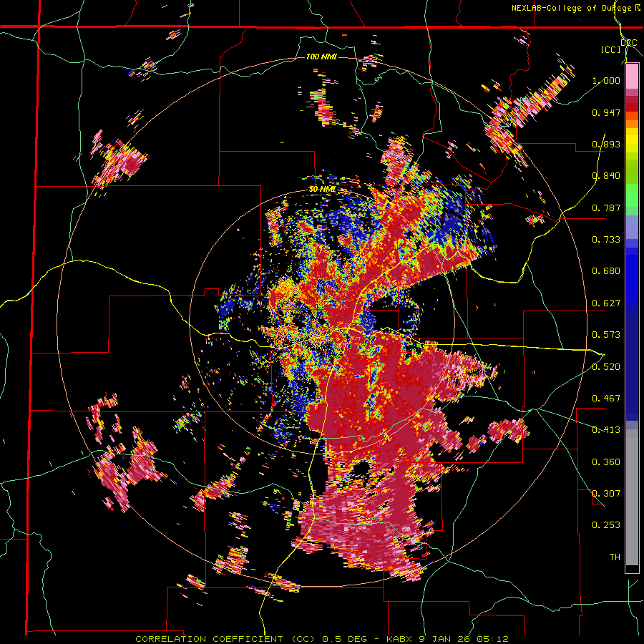
Task: Pick the pink band of the color scale
Action: (632, 77)
